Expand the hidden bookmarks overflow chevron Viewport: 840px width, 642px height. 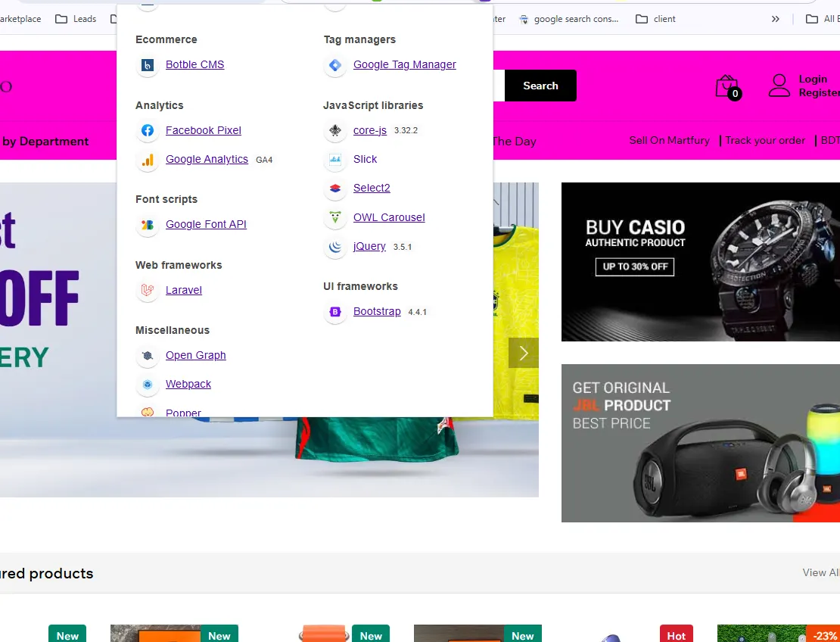click(x=775, y=19)
